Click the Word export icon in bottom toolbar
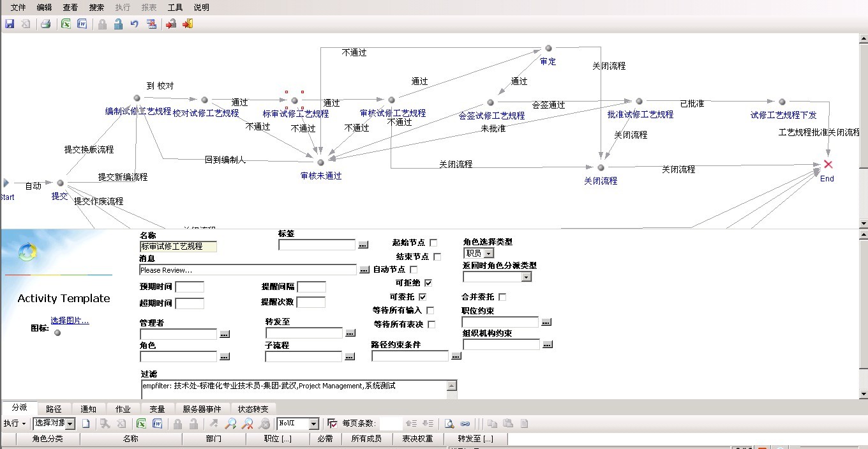Viewport: 868px width, 449px height. (157, 423)
